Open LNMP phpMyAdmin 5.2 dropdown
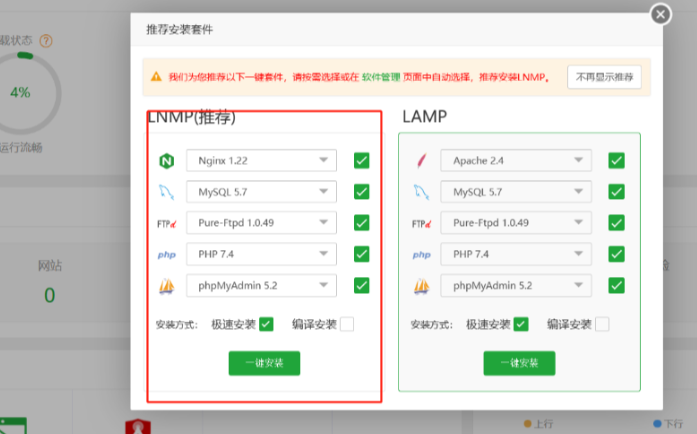Viewport: 697px width, 434px height. (x=261, y=285)
